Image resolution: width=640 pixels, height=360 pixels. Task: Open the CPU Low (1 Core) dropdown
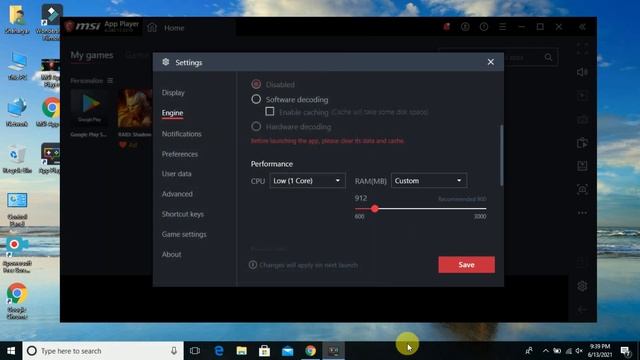[307, 180]
